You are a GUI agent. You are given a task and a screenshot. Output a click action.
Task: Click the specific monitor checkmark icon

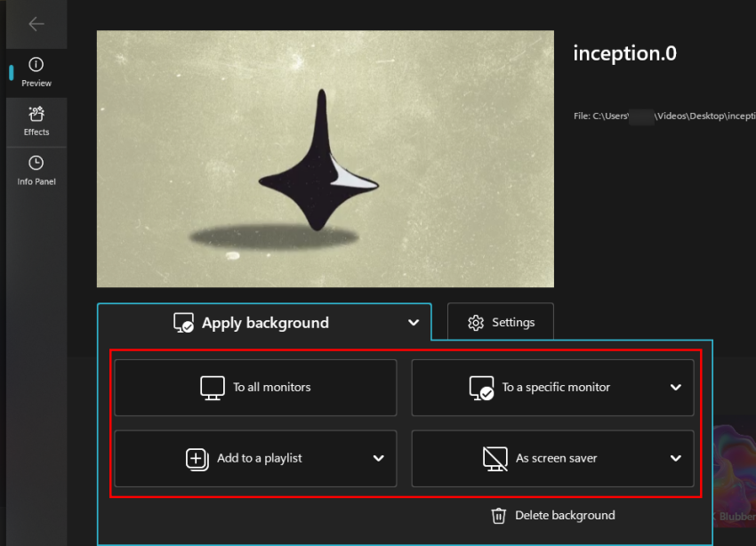[x=481, y=388]
